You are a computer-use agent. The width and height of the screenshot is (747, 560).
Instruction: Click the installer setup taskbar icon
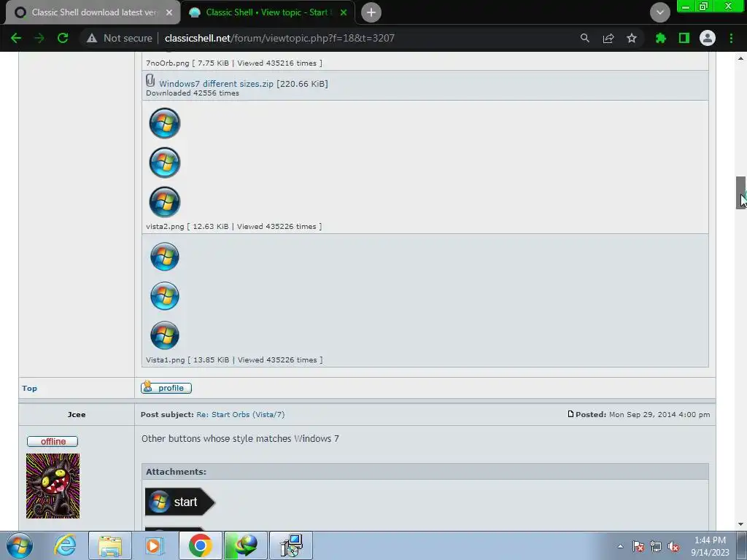pyautogui.click(x=291, y=545)
